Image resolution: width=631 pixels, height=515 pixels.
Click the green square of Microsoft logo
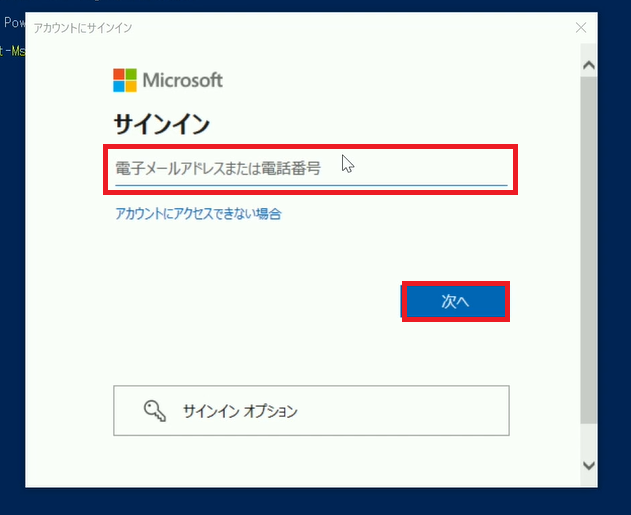(131, 74)
